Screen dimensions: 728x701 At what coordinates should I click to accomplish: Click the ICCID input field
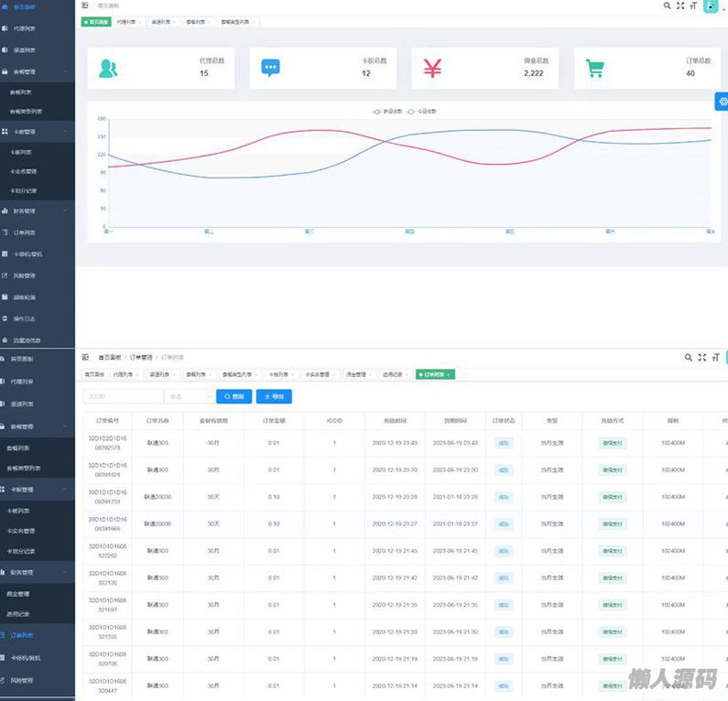click(123, 396)
